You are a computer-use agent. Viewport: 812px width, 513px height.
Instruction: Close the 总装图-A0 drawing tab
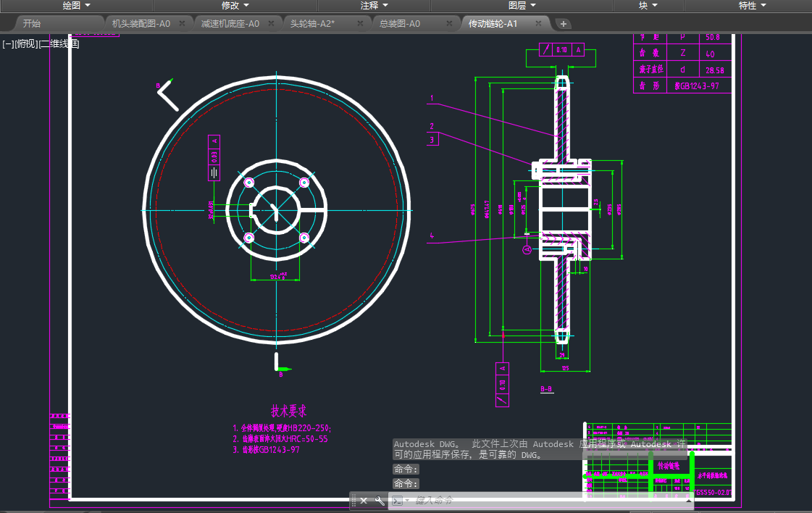[x=450, y=23]
